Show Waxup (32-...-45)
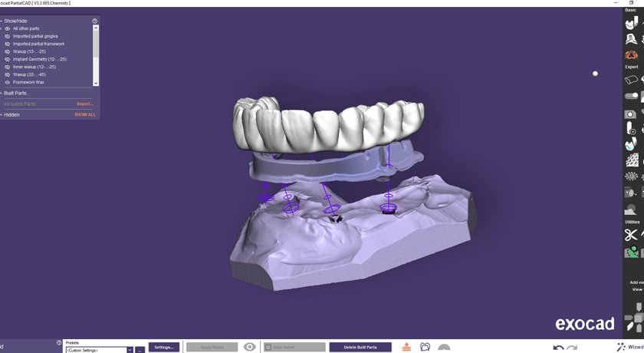This screenshot has height=353, width=644. 8,74
